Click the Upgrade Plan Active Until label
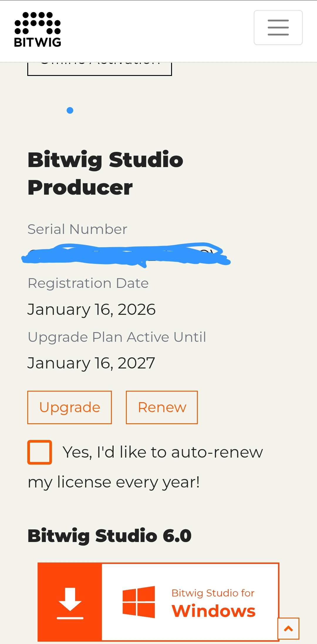Screen dimensions: 317x644 (117, 337)
